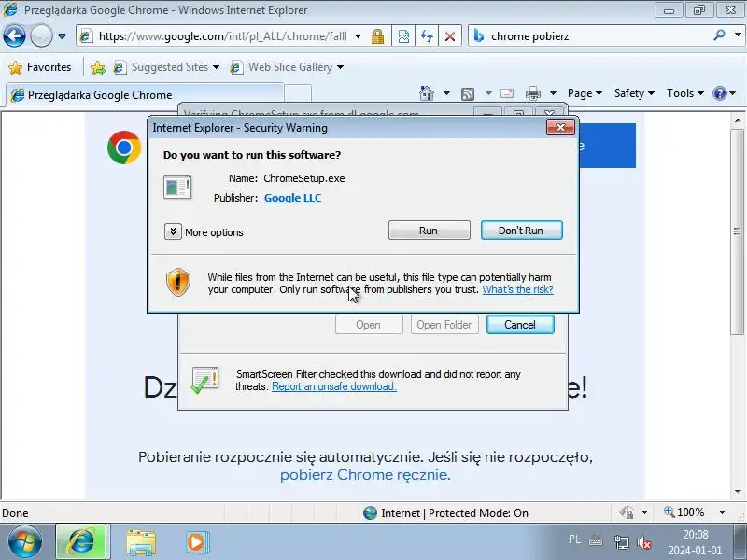
Task: Expand More options chevron
Action: click(x=173, y=231)
